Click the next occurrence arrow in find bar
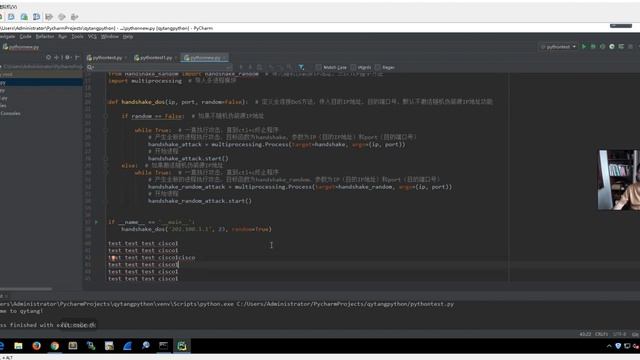Screen dimensions: 640x360 (250, 67)
